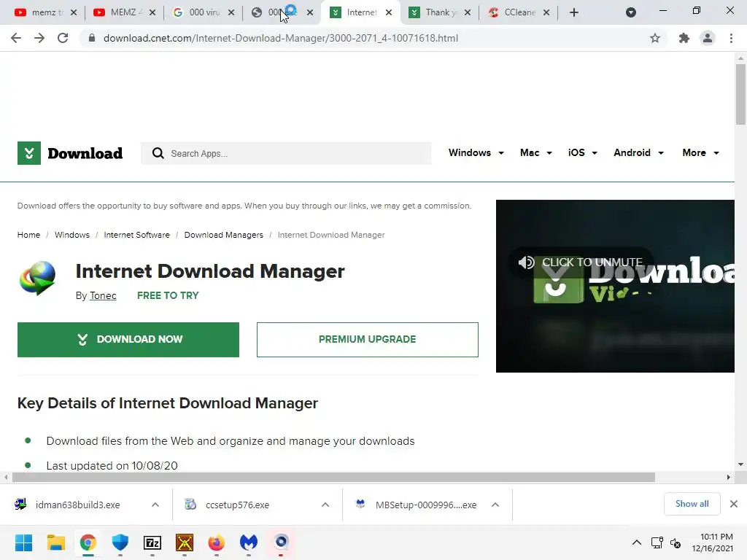This screenshot has height=560, width=747.
Task: Open File Explorer from taskbar
Action: 55,542
